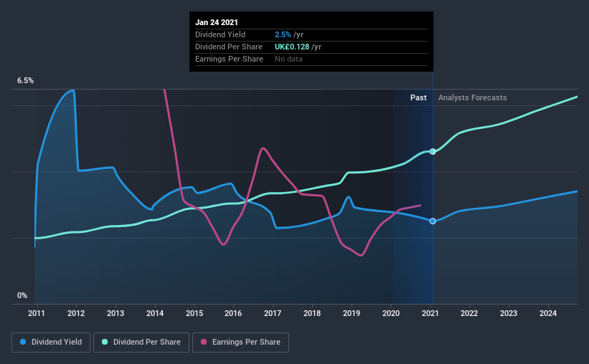
Task: Click the 2012 x-axis label
Action: tap(76, 313)
